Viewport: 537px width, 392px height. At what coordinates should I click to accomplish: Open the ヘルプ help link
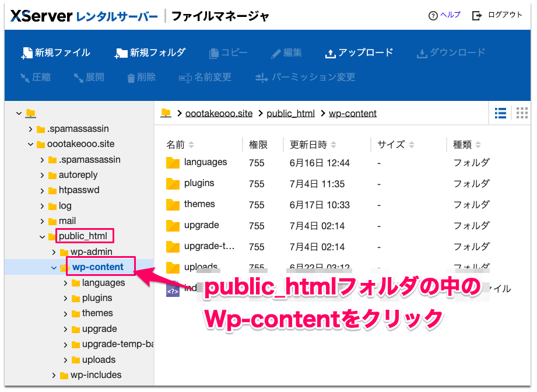[x=444, y=15]
